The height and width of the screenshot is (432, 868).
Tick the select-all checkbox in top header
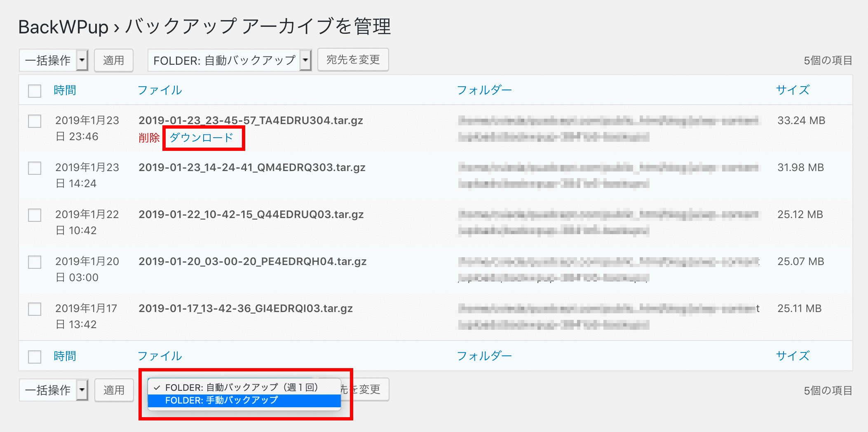tap(35, 91)
